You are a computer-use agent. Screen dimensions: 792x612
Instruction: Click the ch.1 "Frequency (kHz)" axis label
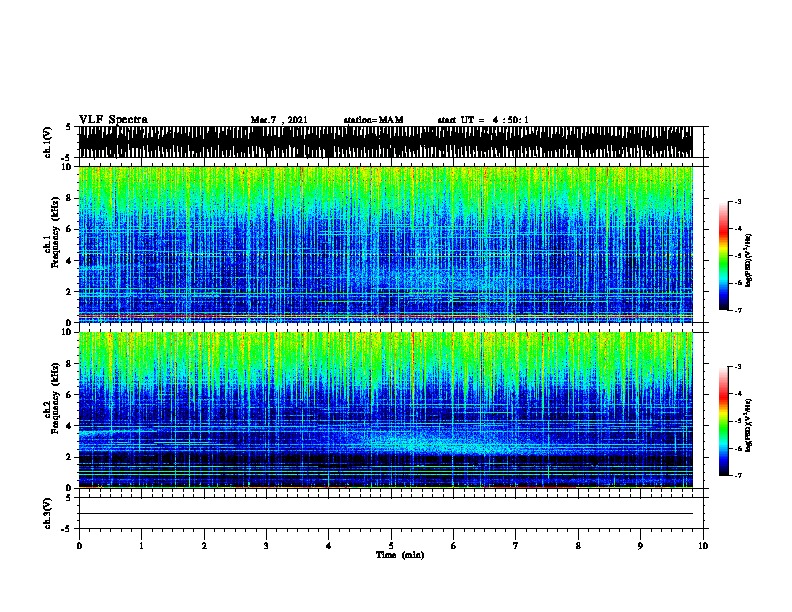click(x=55, y=232)
